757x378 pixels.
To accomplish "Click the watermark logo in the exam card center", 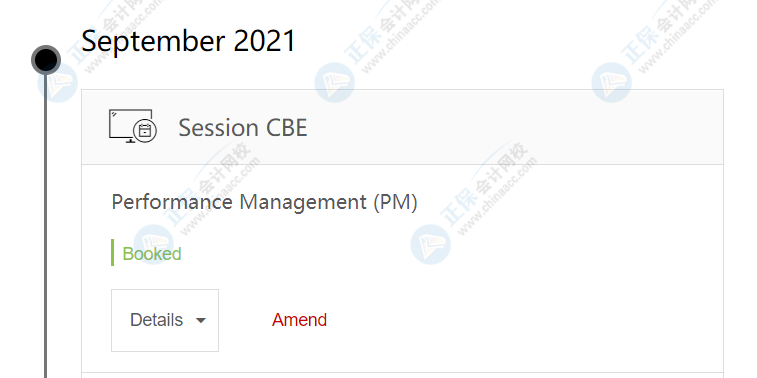I will [x=431, y=244].
